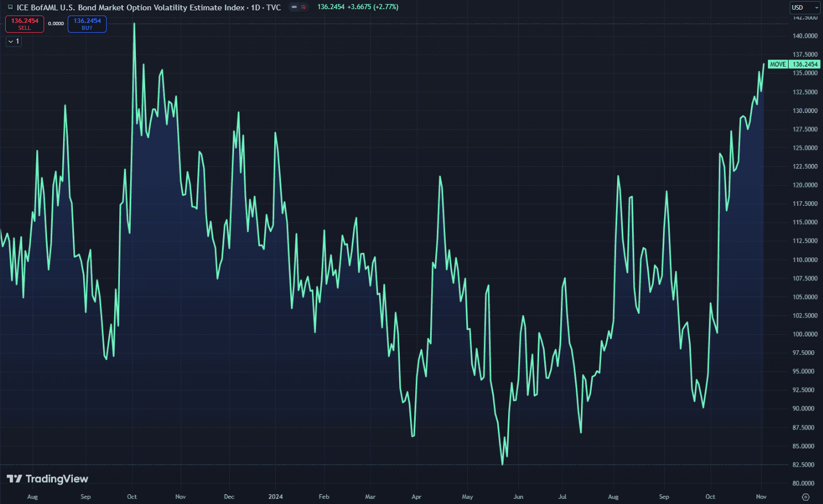The image size is (823, 504).
Task: Open the USD currency dropdown
Action: click(805, 7)
